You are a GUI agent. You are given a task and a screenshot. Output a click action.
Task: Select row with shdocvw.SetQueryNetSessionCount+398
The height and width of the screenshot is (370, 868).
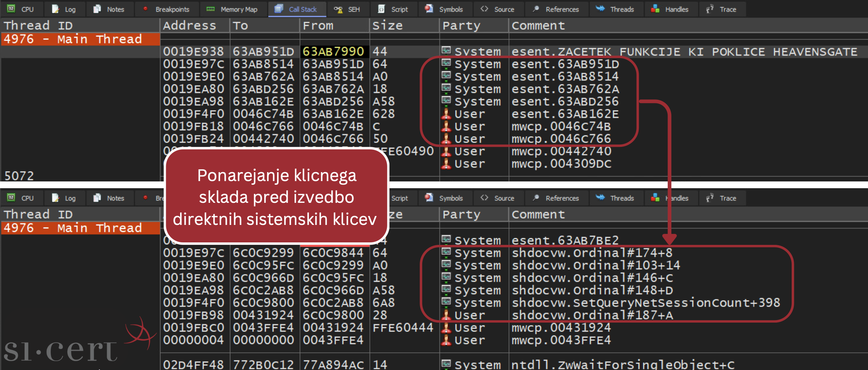[x=645, y=303]
